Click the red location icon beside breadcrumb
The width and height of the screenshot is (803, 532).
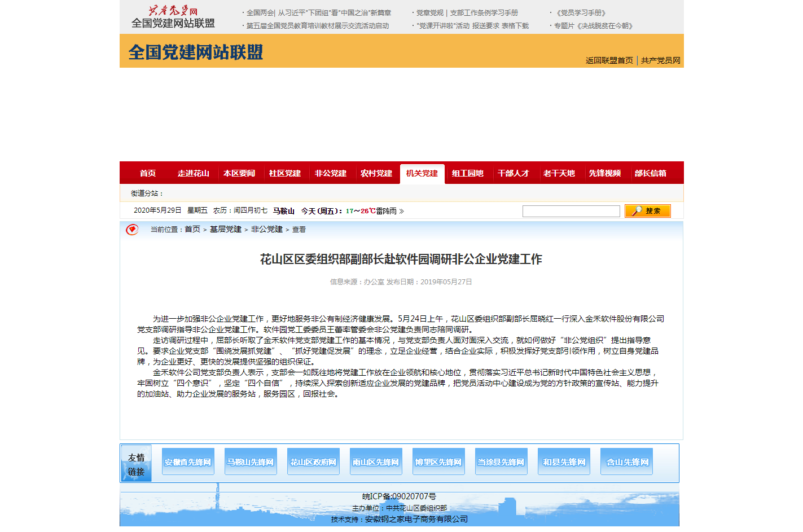click(132, 230)
